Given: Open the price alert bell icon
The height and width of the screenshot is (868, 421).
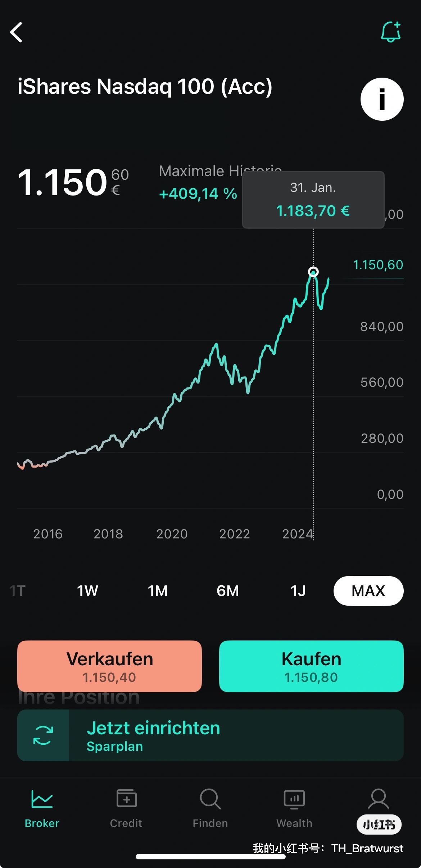Looking at the screenshot, I should coord(390,32).
